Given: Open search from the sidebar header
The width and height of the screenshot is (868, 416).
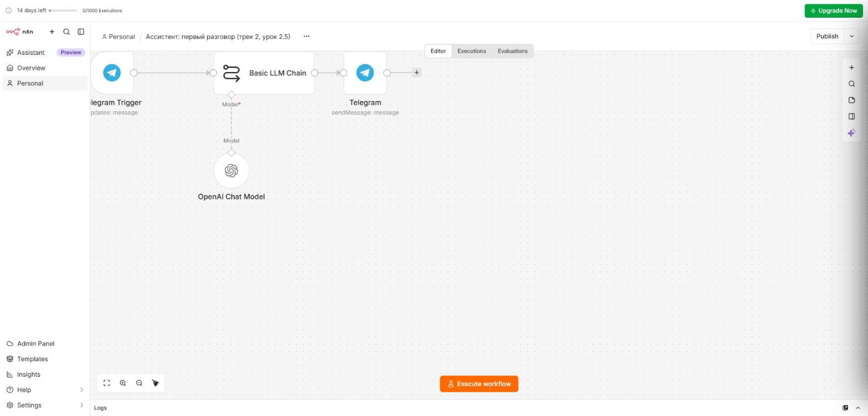Looking at the screenshot, I should tap(66, 32).
